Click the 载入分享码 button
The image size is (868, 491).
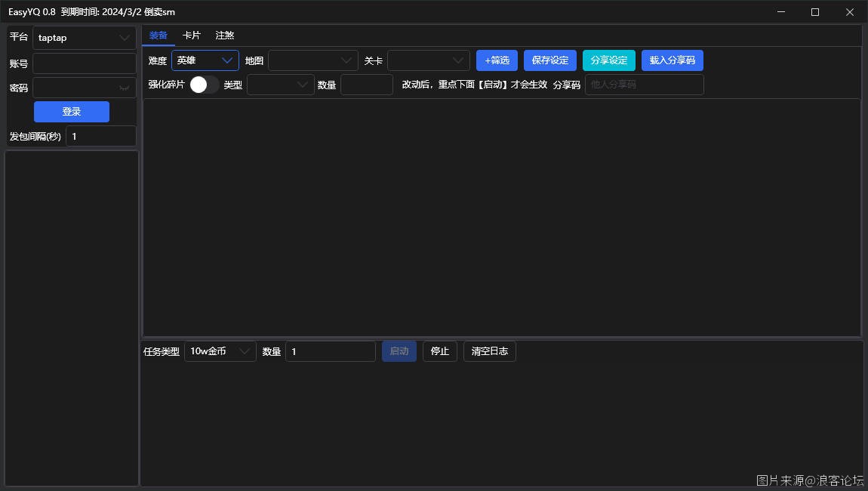(672, 60)
